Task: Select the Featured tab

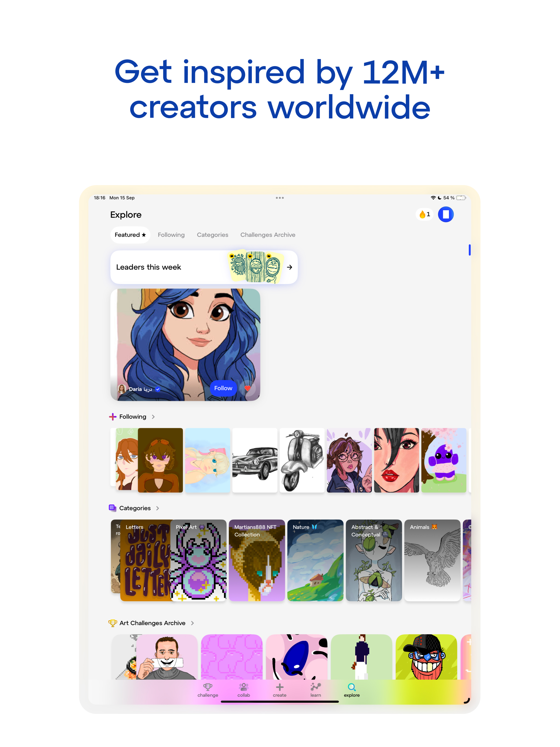Action: 130,235
